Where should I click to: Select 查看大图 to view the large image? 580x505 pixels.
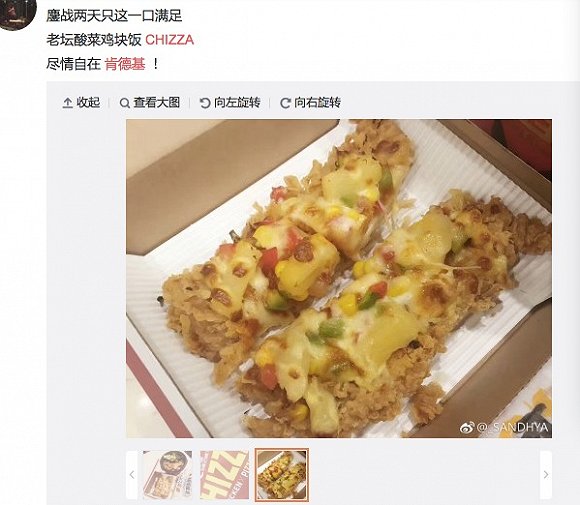(156, 102)
